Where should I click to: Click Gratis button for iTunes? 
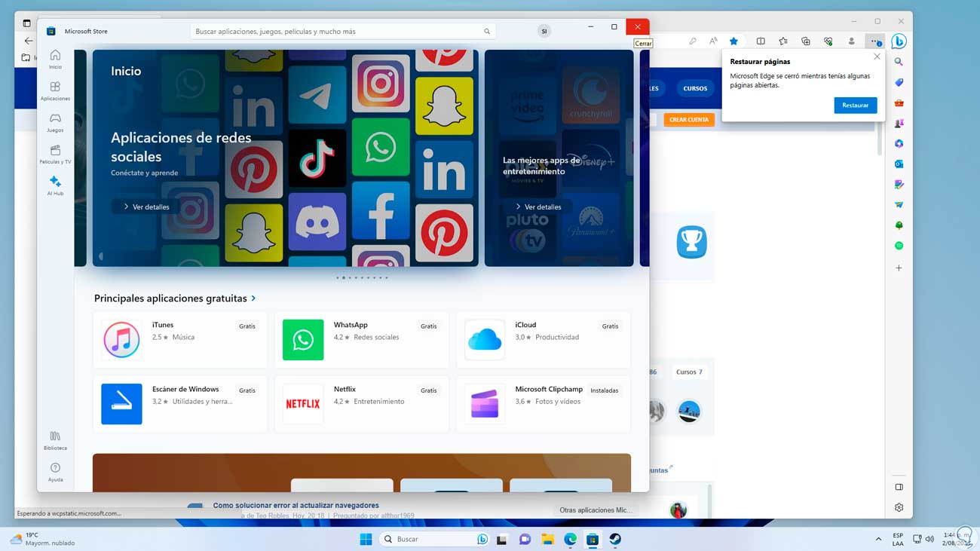click(x=247, y=326)
